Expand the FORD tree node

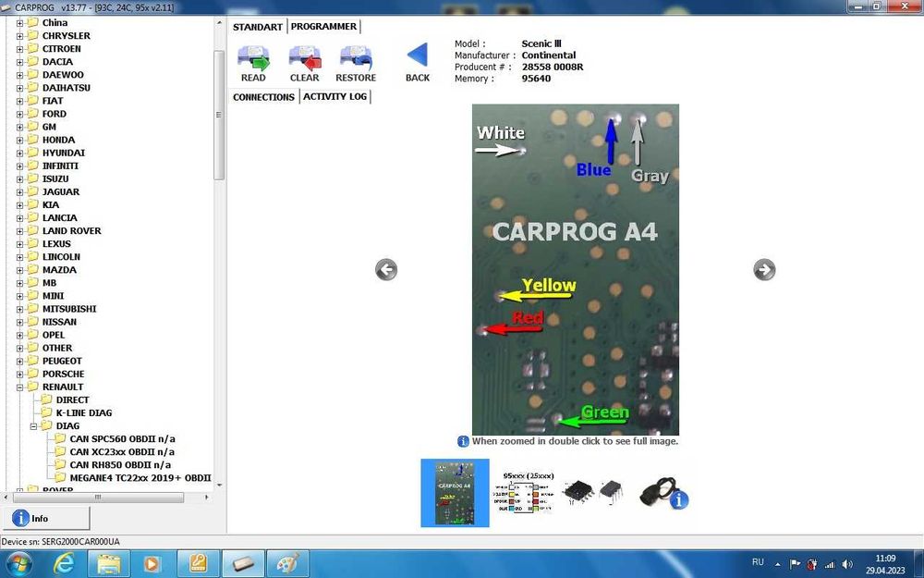click(20, 114)
